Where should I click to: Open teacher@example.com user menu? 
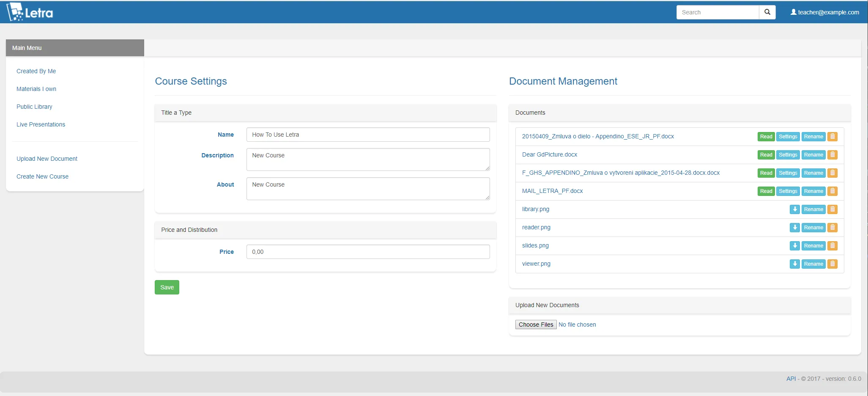[824, 12]
